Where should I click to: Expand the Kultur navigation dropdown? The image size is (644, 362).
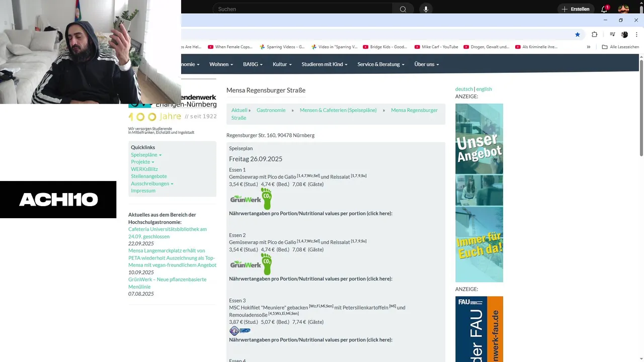pos(282,64)
